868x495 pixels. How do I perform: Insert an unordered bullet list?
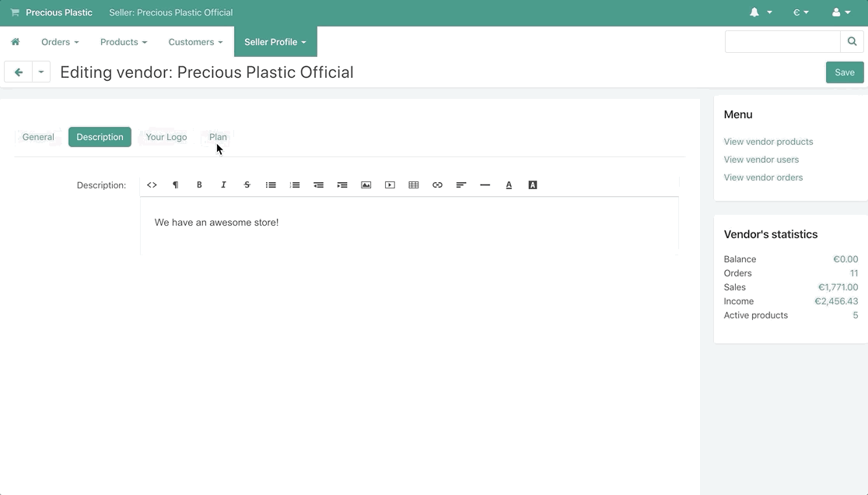[x=271, y=185]
